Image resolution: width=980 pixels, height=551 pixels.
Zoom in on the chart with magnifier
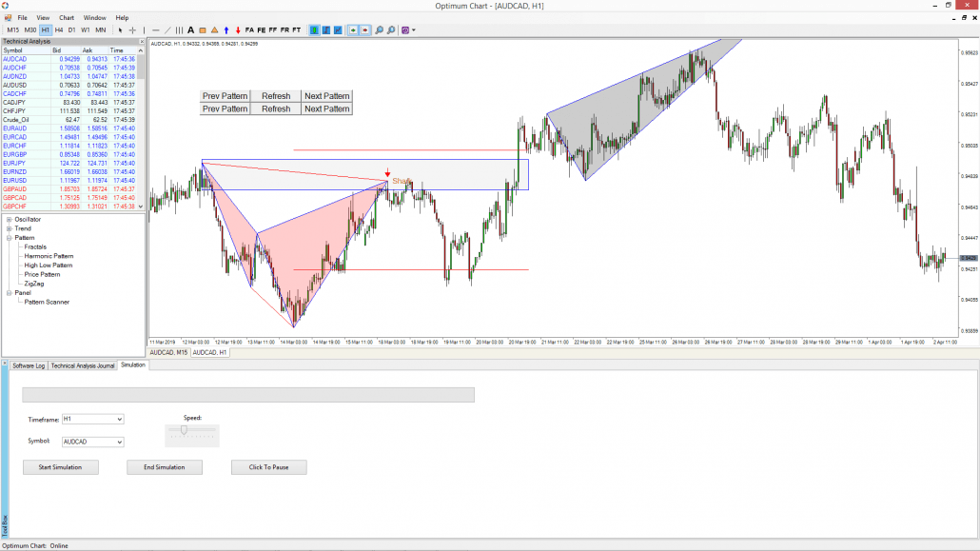click(380, 30)
